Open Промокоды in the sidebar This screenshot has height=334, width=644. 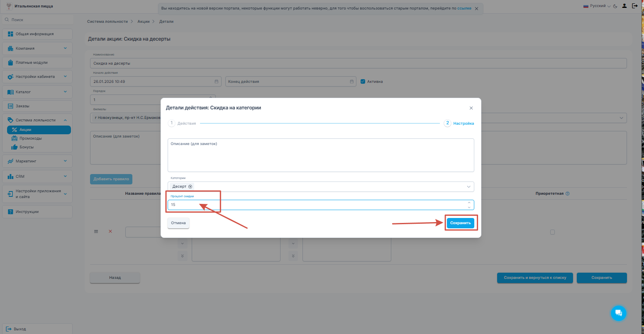click(31, 138)
